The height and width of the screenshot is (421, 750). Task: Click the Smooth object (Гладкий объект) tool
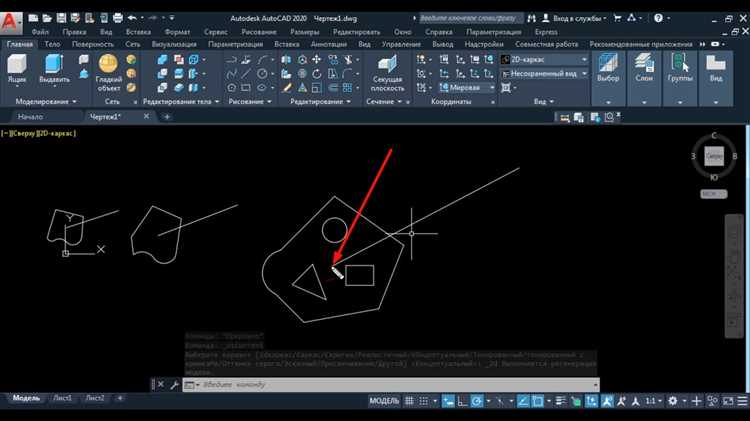tap(108, 73)
